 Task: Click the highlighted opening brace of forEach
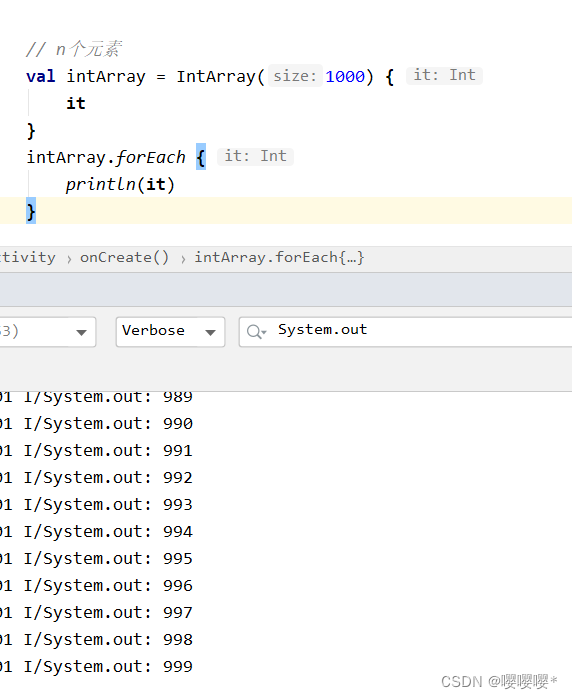[x=201, y=157]
